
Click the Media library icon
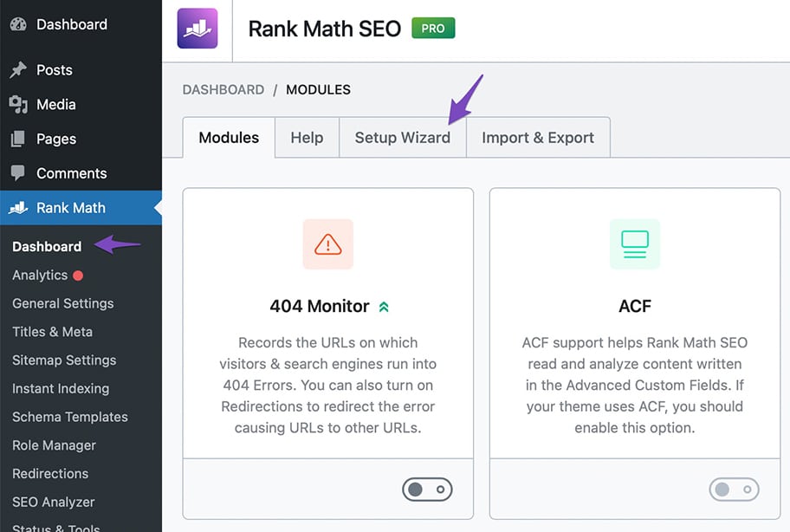(18, 105)
